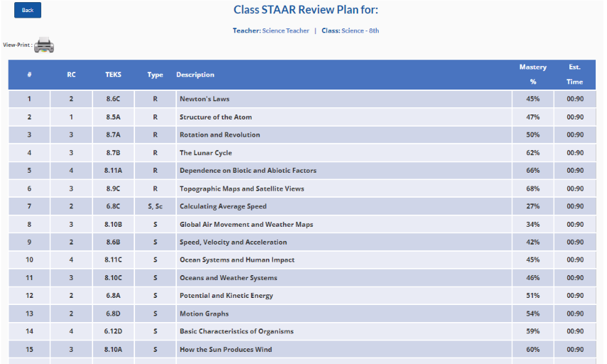Click Calculating Average Speed description
Image resolution: width=607 pixels, height=364 pixels.
point(223,206)
